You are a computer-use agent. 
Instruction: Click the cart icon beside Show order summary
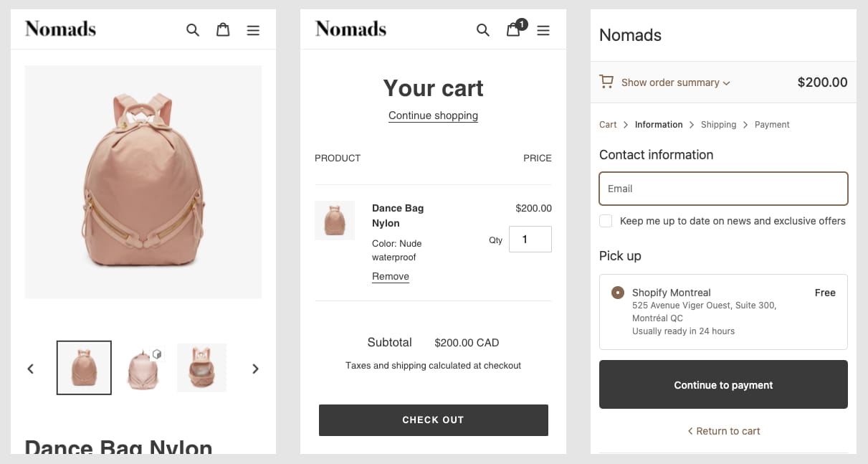coord(605,82)
